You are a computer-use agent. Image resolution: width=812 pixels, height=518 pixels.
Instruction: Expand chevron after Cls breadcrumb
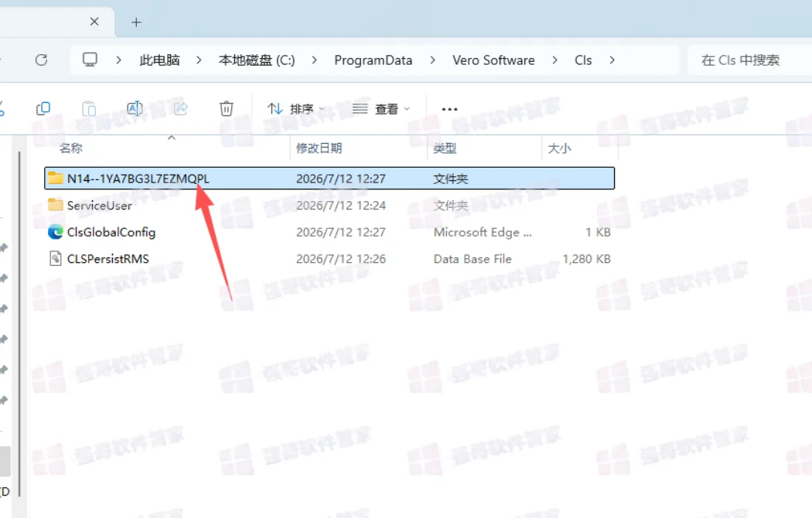pos(612,60)
